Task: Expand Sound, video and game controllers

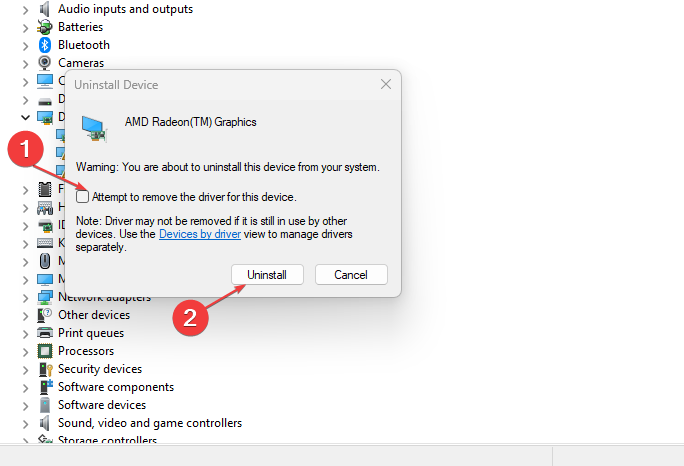Action: tap(26, 424)
